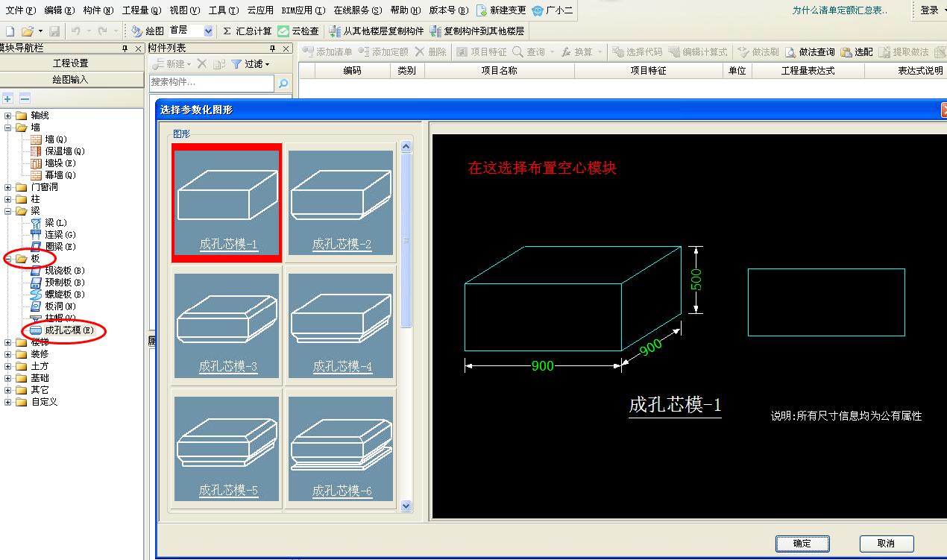Select 墙(Q) wall item in tree
Viewport: 947px width, 560px height.
(x=49, y=139)
